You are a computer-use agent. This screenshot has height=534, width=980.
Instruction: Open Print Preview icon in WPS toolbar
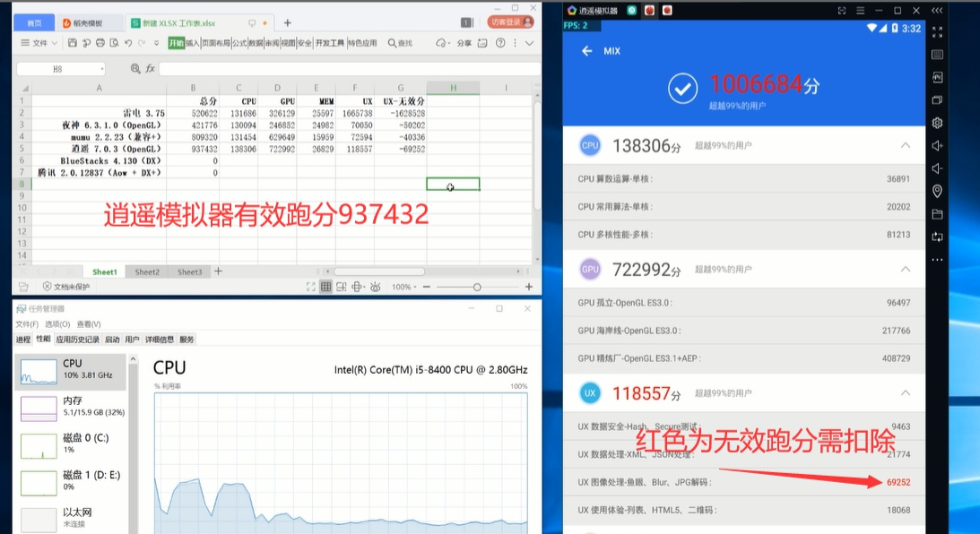coord(114,43)
